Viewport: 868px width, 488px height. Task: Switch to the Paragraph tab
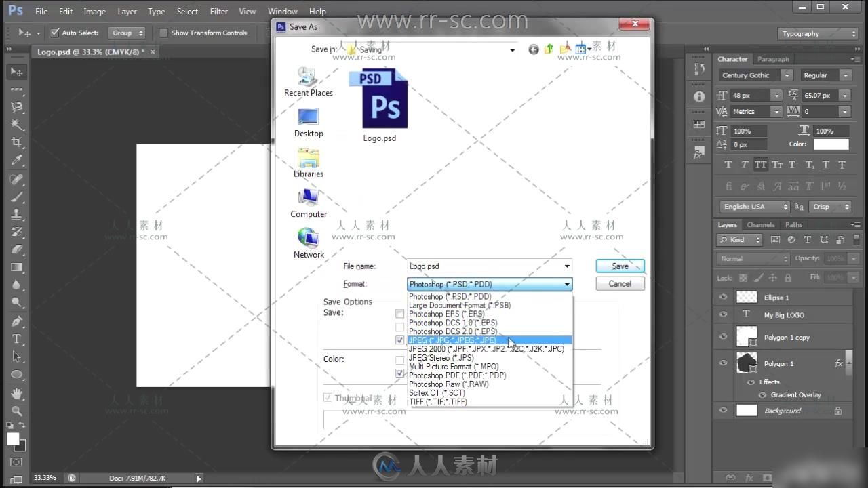[x=773, y=59]
